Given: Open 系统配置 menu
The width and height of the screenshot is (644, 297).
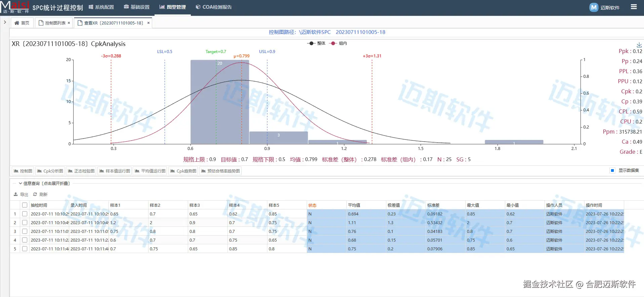Looking at the screenshot, I should [x=101, y=7].
